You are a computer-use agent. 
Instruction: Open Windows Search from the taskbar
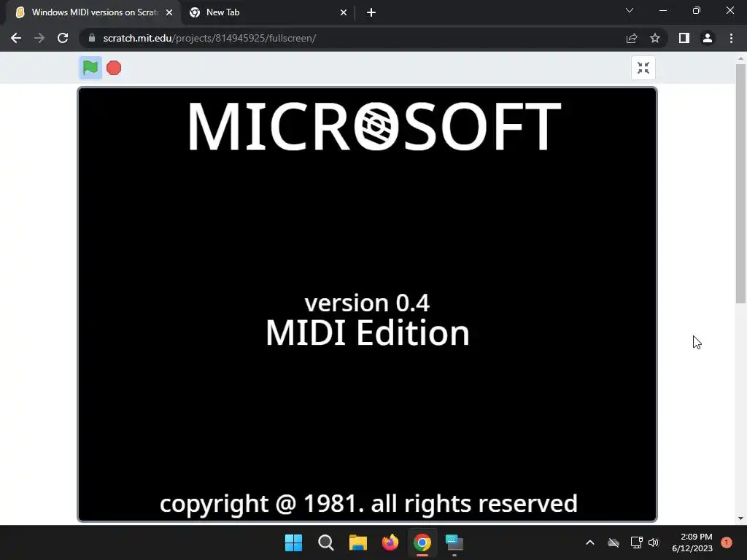[x=326, y=542]
